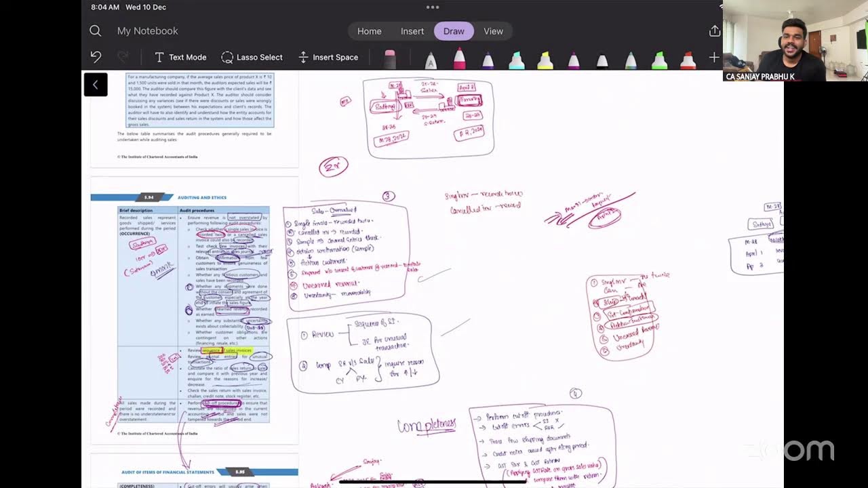Undo the last drawing stroke
This screenshot has height=488, width=868.
96,57
